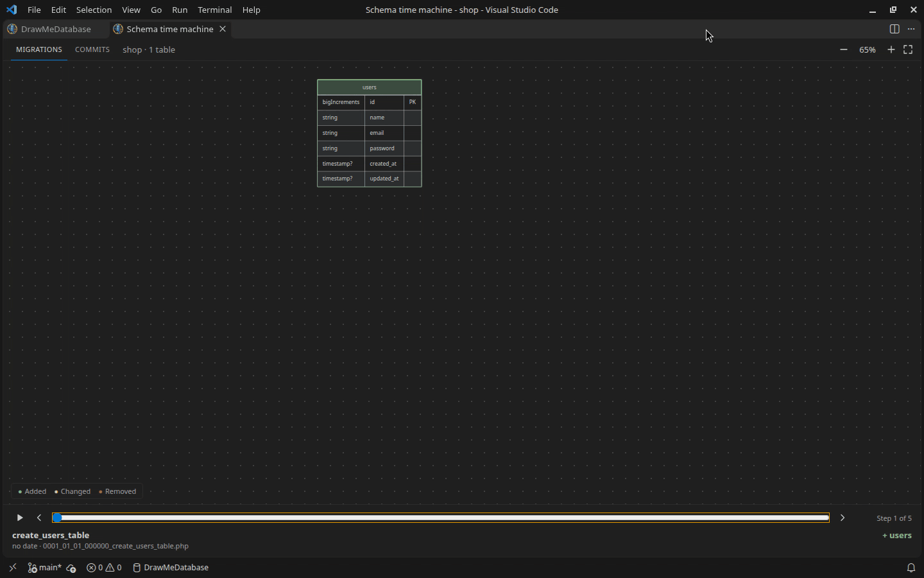Click the Changed legend entry

click(73, 491)
